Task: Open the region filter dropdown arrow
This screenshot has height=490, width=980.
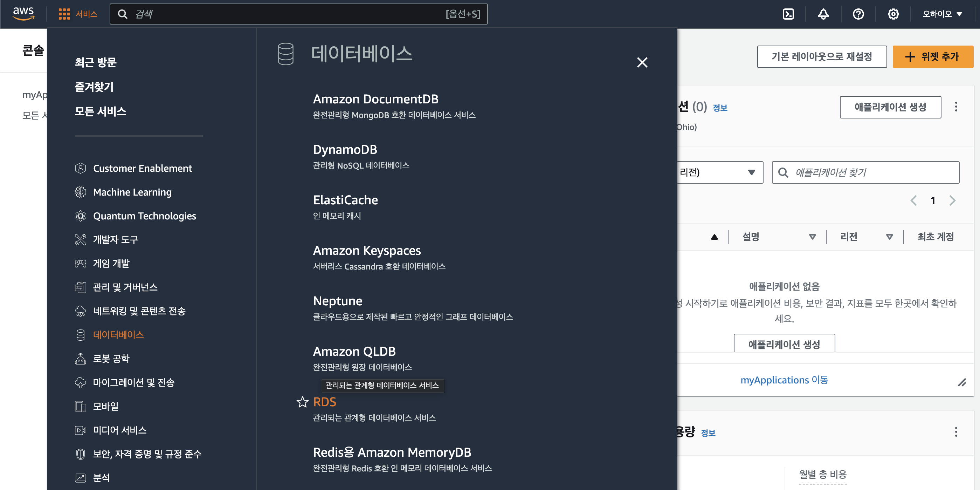Action: (x=751, y=172)
